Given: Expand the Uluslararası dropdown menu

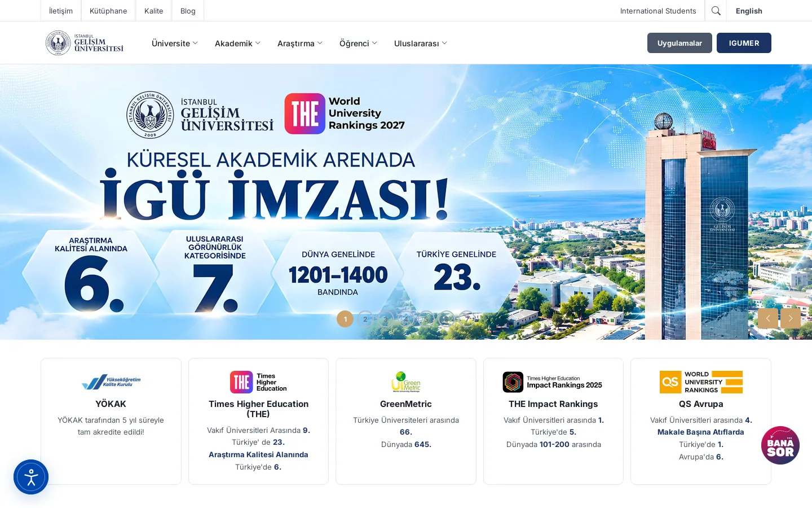Looking at the screenshot, I should (x=421, y=43).
